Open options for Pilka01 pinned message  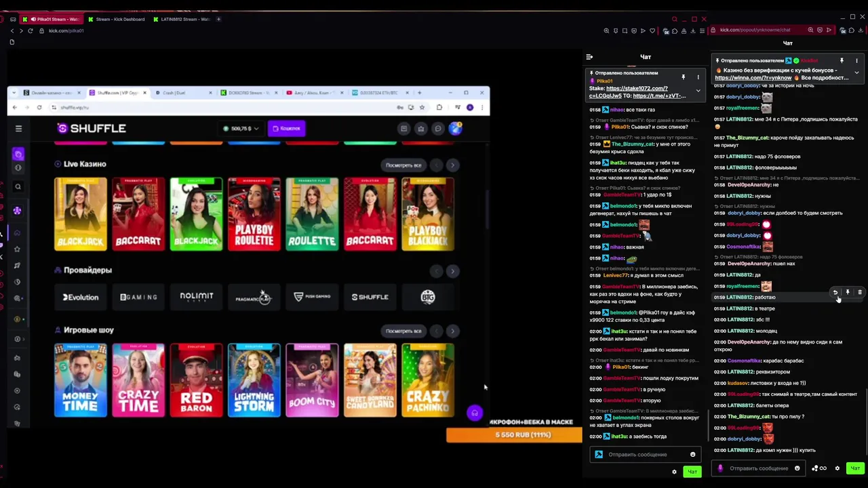698,77
